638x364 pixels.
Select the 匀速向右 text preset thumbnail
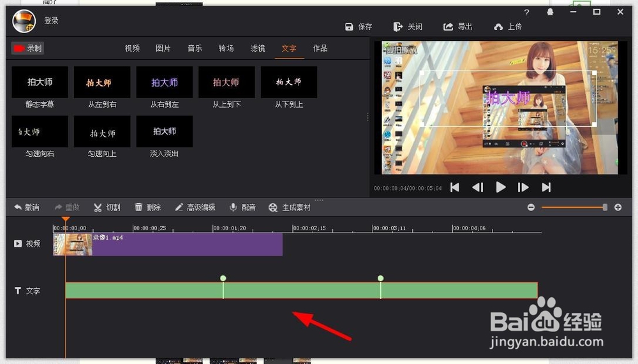pyautogui.click(x=40, y=131)
